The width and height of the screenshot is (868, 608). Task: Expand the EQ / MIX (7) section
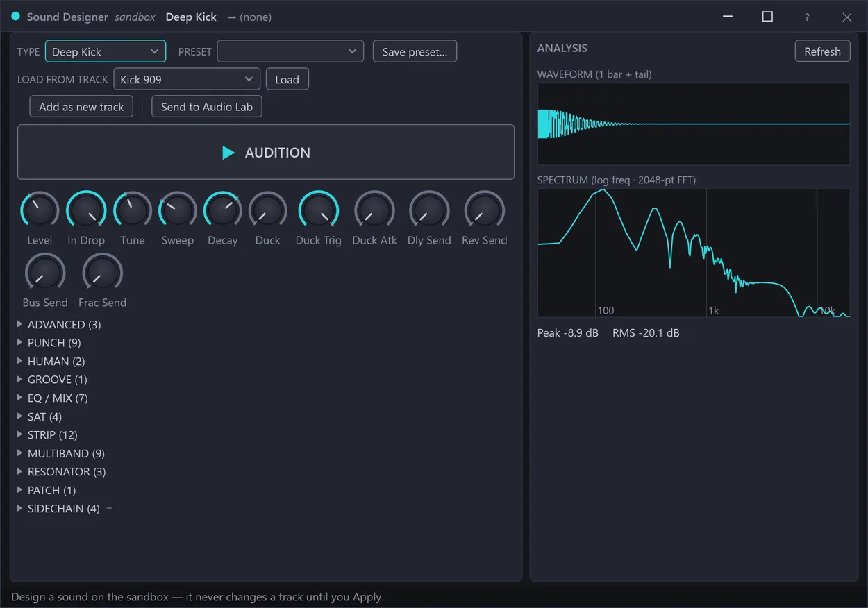[52, 398]
